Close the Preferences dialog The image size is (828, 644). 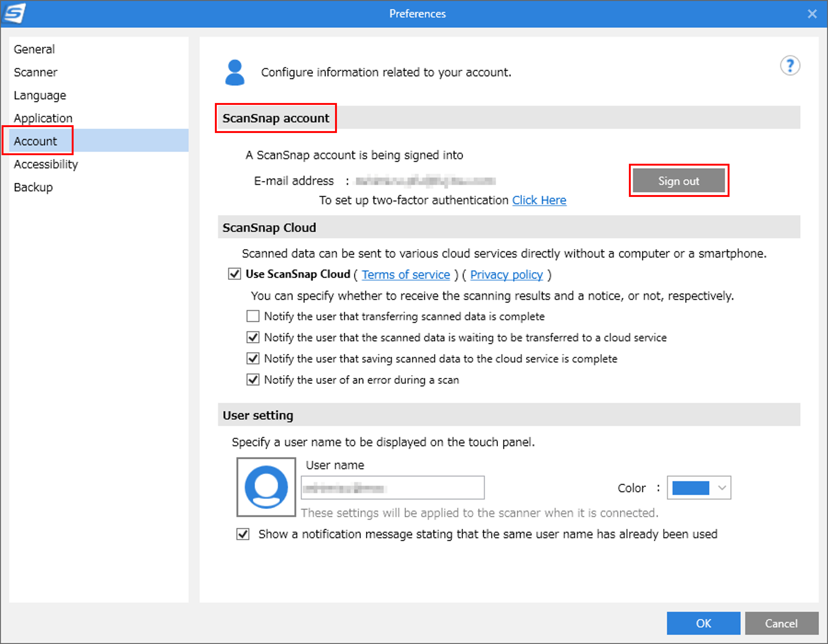[x=812, y=14]
